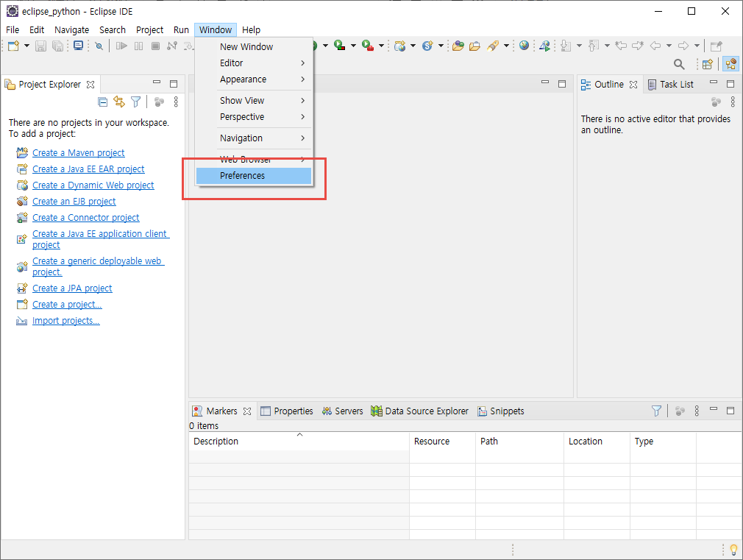Viewport: 743px width, 560px height.
Task: Open the File menu
Action: tap(13, 30)
